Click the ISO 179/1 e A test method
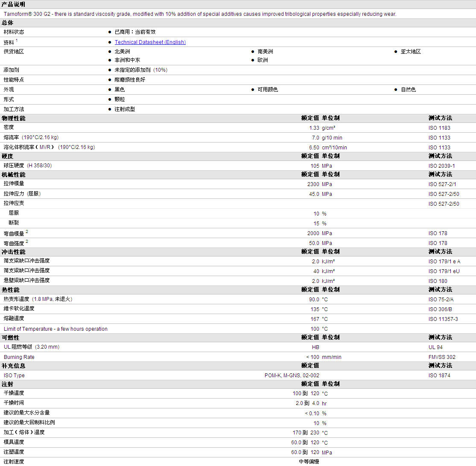476x466 pixels. tap(444, 262)
